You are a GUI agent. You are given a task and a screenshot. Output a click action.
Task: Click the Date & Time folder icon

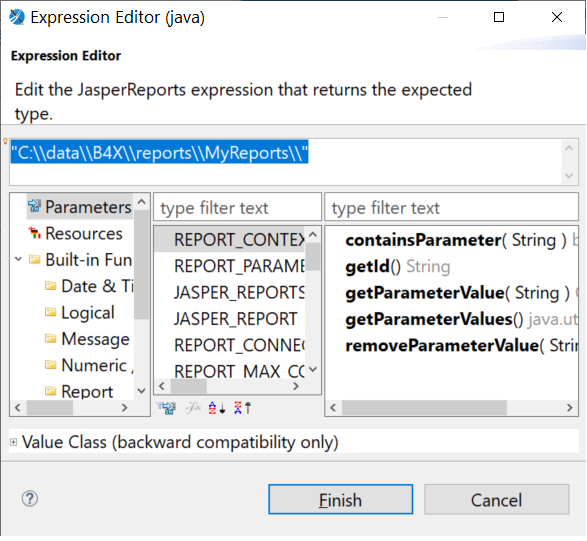click(x=51, y=286)
